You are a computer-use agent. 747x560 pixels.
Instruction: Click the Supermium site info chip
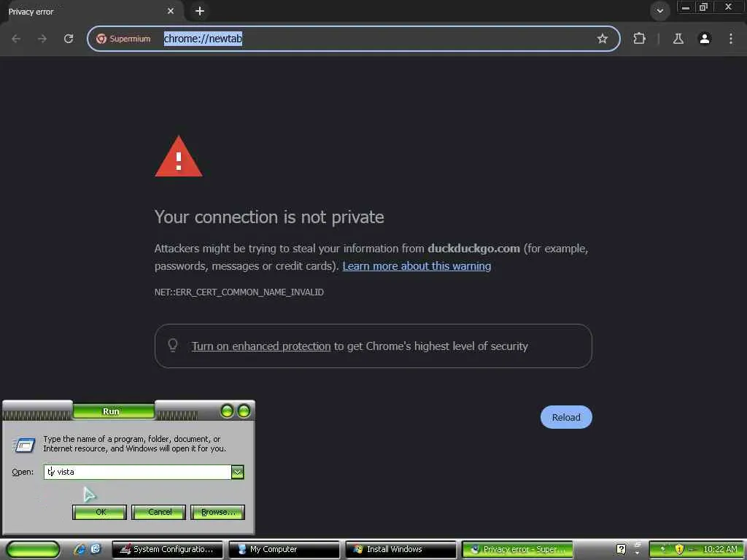[x=123, y=39]
